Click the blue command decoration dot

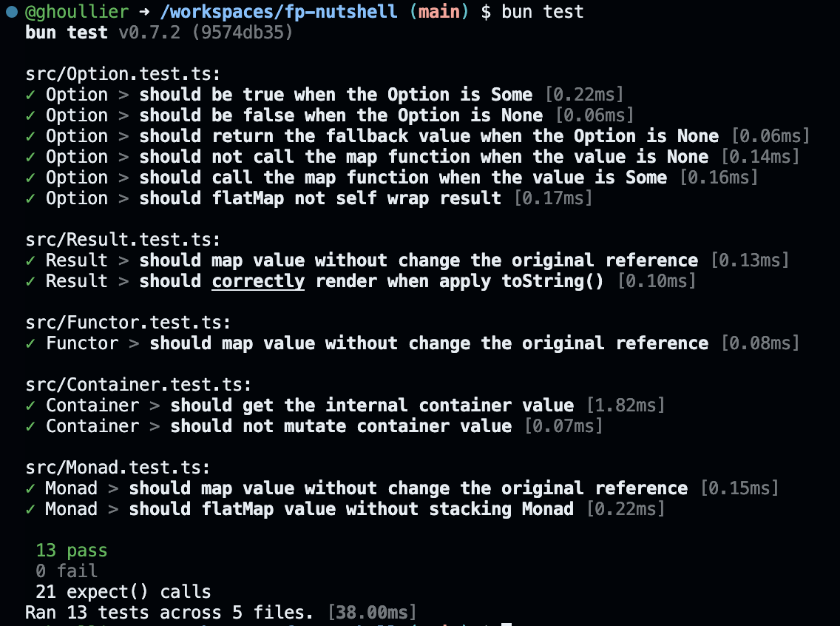click(x=11, y=12)
